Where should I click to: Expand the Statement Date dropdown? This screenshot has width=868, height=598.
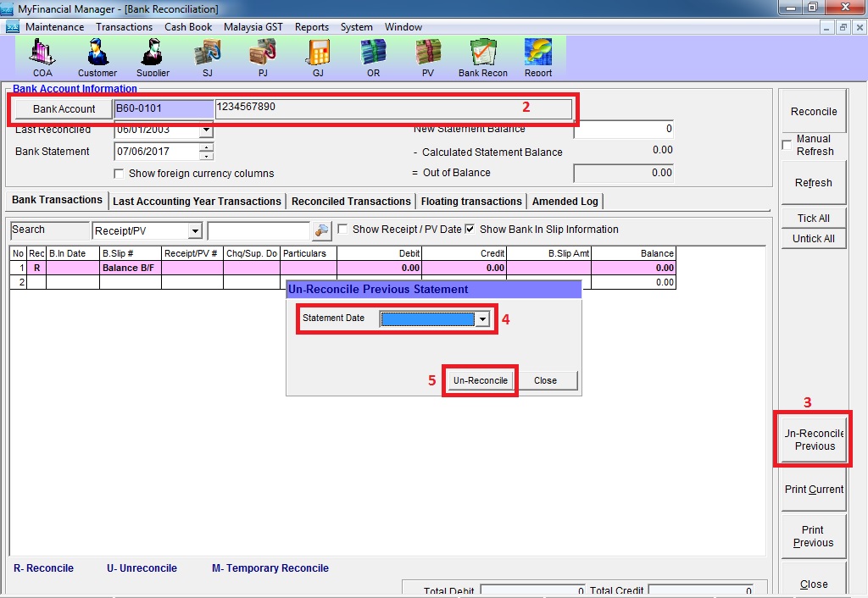[x=482, y=319]
